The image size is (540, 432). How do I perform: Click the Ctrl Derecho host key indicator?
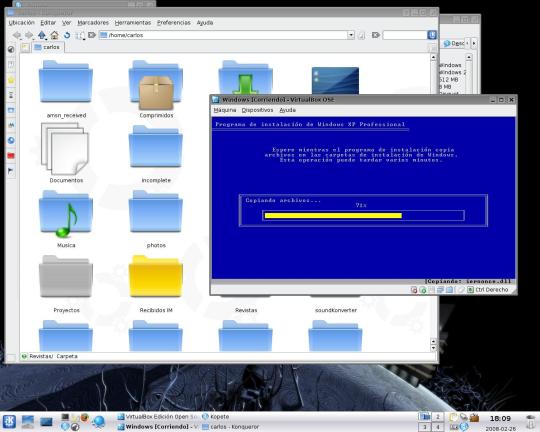[x=489, y=290]
